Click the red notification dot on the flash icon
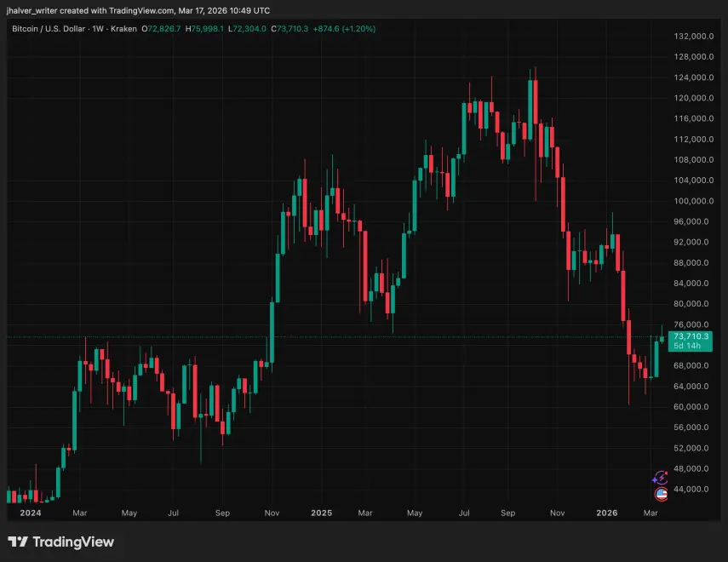This screenshot has height=562, width=728. (x=667, y=473)
